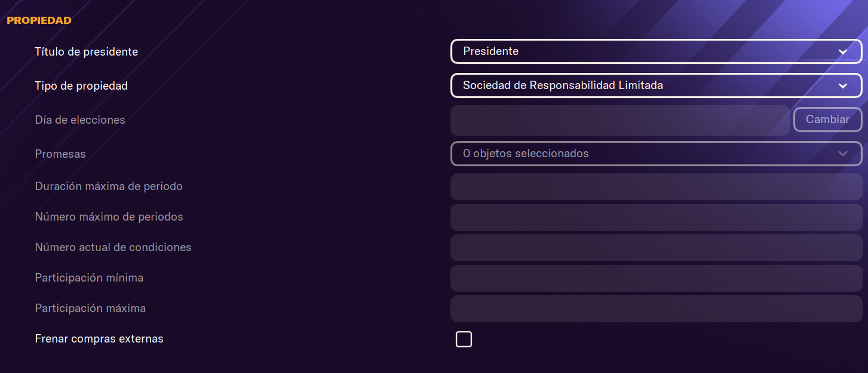Select the Número máximo de periodos field
Image resolution: width=868 pixels, height=373 pixels.
656,217
